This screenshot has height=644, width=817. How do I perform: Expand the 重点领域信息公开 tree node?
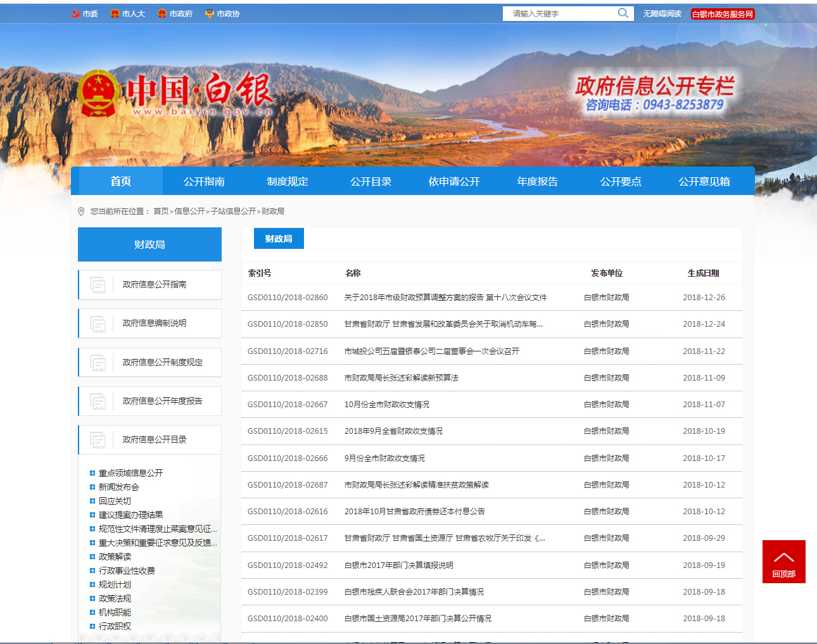[92, 473]
